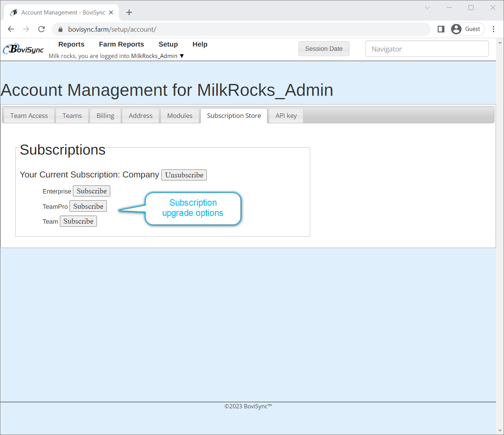Click the TeamPro plan label
The width and height of the screenshot is (504, 435).
(x=55, y=206)
